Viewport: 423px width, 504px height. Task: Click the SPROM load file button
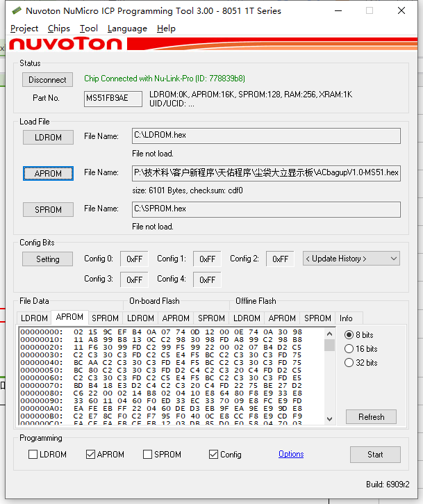[x=48, y=209]
